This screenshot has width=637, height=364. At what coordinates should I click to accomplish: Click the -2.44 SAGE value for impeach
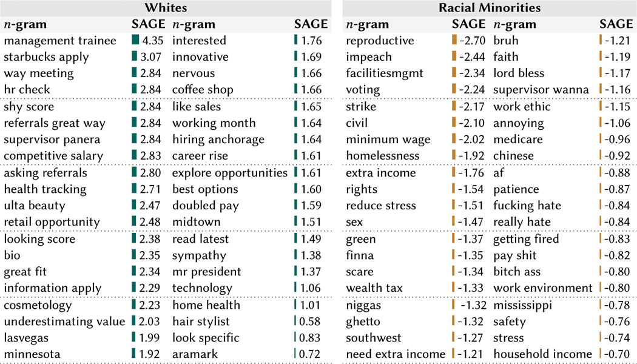471,57
